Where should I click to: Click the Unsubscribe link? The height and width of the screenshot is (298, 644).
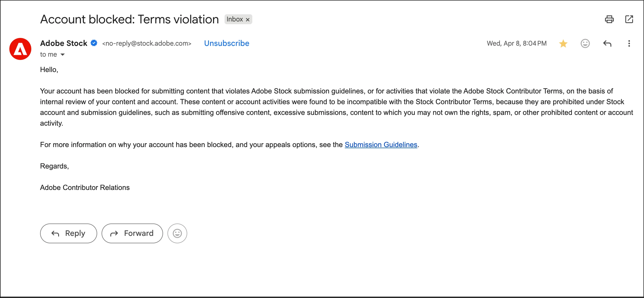click(226, 43)
